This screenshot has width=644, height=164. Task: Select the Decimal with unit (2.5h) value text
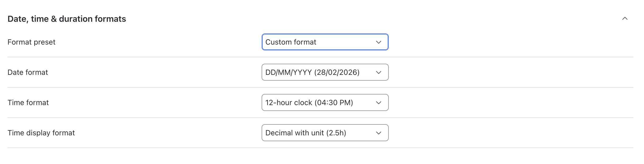pyautogui.click(x=306, y=133)
